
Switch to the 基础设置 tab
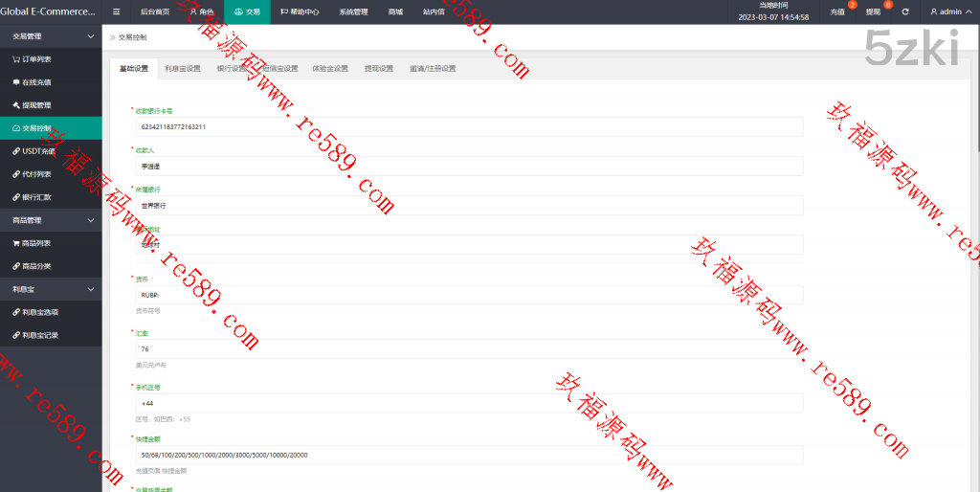[134, 69]
